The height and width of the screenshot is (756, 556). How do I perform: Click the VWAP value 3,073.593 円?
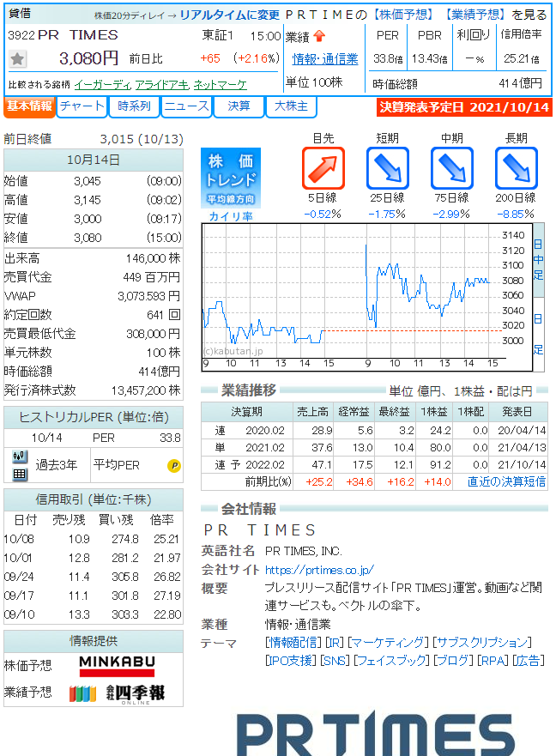(x=149, y=296)
